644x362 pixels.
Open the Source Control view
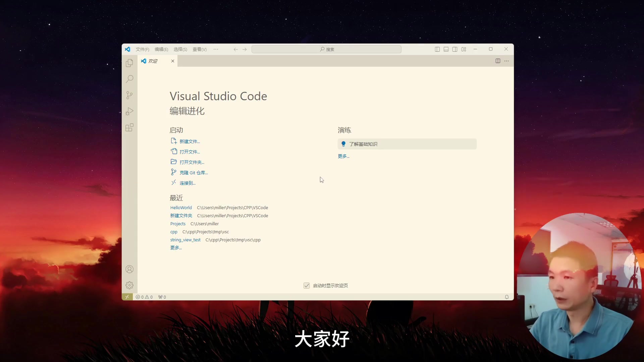tap(129, 95)
